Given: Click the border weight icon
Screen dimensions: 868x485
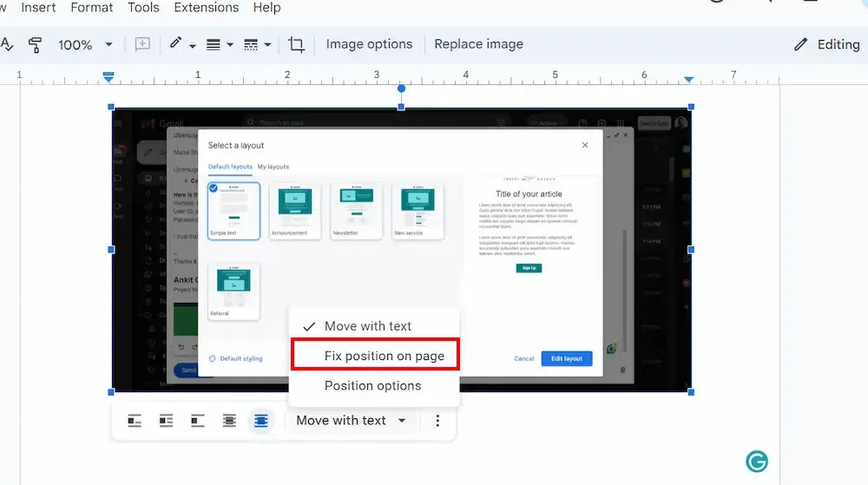Looking at the screenshot, I should pyautogui.click(x=214, y=45).
